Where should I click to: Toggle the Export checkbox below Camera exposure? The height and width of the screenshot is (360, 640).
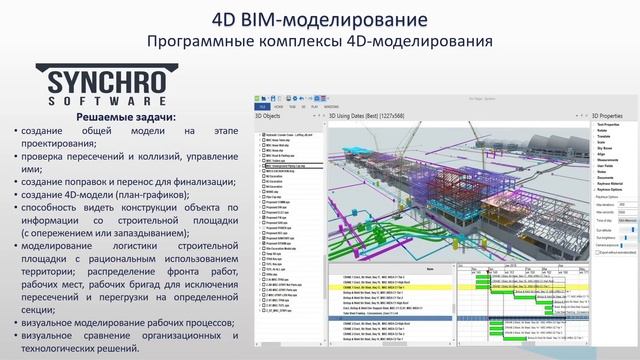[x=598, y=253]
